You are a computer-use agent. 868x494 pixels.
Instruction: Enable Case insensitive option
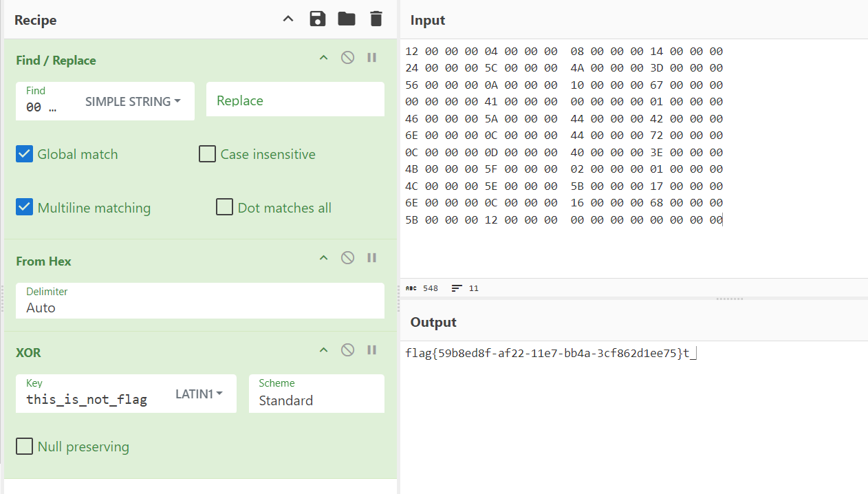[x=207, y=154]
